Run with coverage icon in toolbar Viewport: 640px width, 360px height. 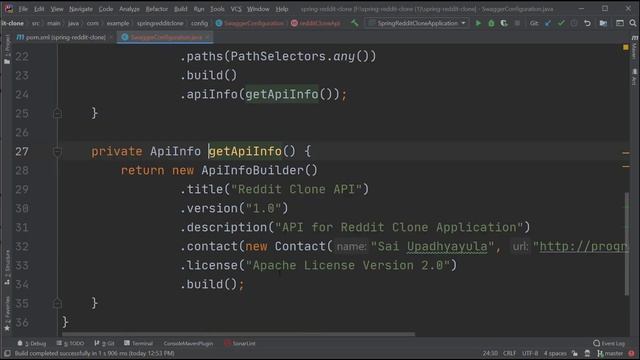(504, 23)
